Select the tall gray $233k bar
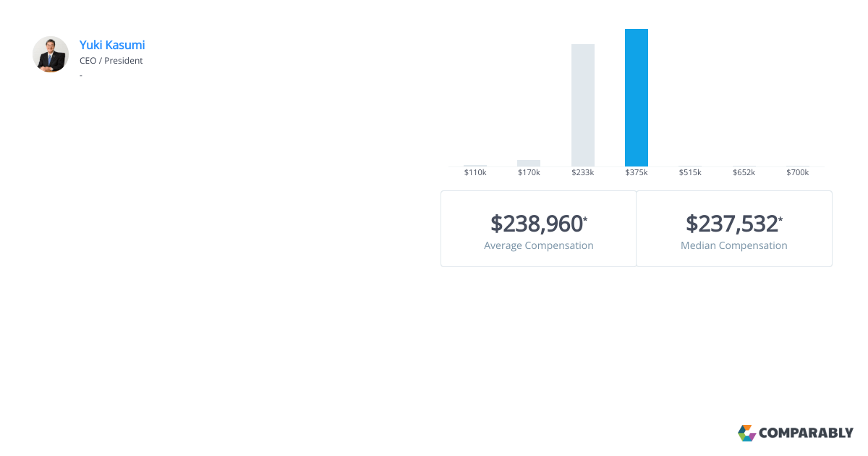Image resolution: width=868 pixels, height=456 pixels. 583,106
